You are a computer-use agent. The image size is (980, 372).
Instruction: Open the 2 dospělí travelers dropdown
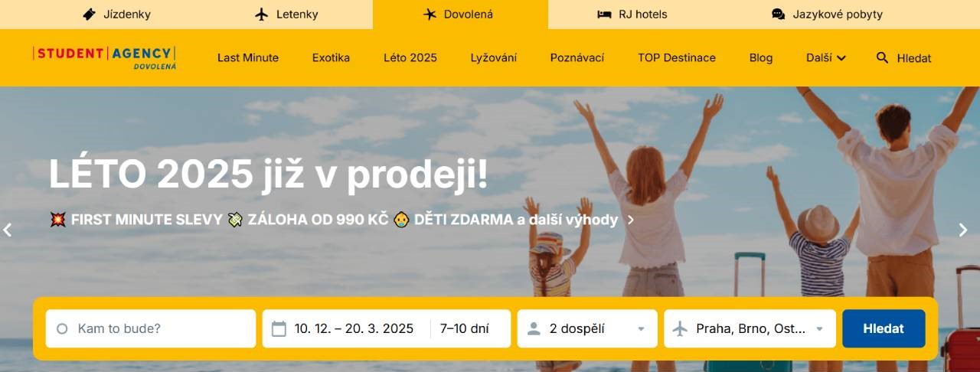pyautogui.click(x=587, y=328)
